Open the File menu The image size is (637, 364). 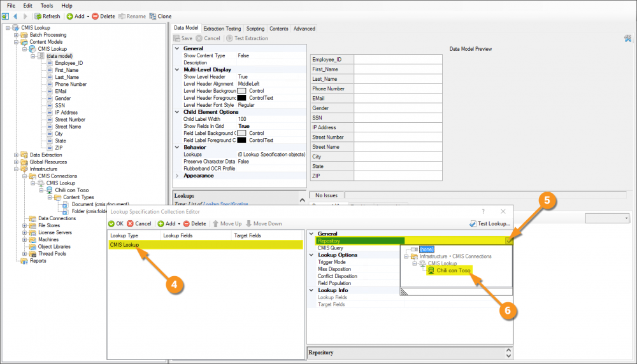point(11,6)
